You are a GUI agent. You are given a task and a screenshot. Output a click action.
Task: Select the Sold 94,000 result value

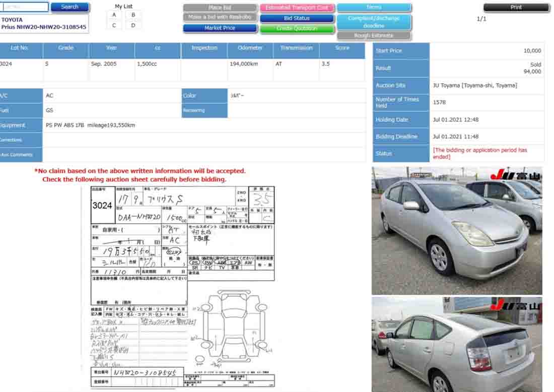(532, 68)
